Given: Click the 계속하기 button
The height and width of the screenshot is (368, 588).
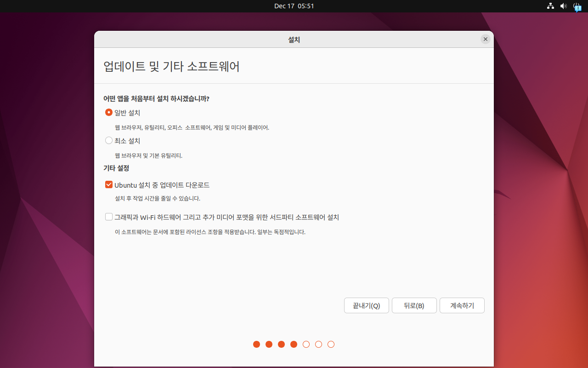Looking at the screenshot, I should [462, 305].
